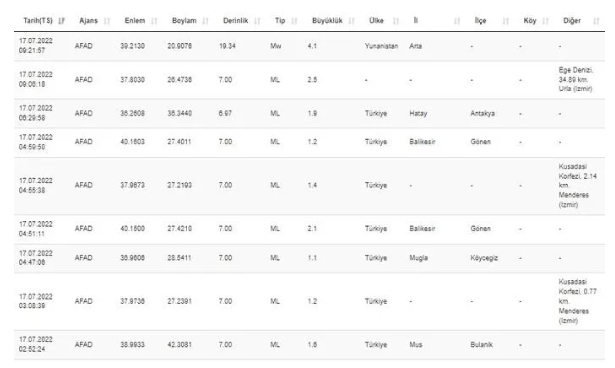This screenshot has height=368, width=615.
Task: Click the sort arrows next to Köy
Action: [545, 21]
